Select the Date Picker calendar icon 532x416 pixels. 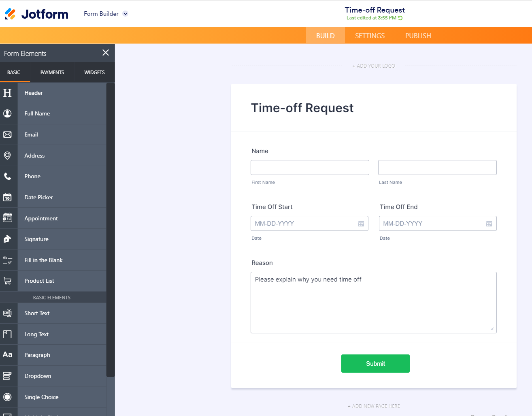[8, 197]
